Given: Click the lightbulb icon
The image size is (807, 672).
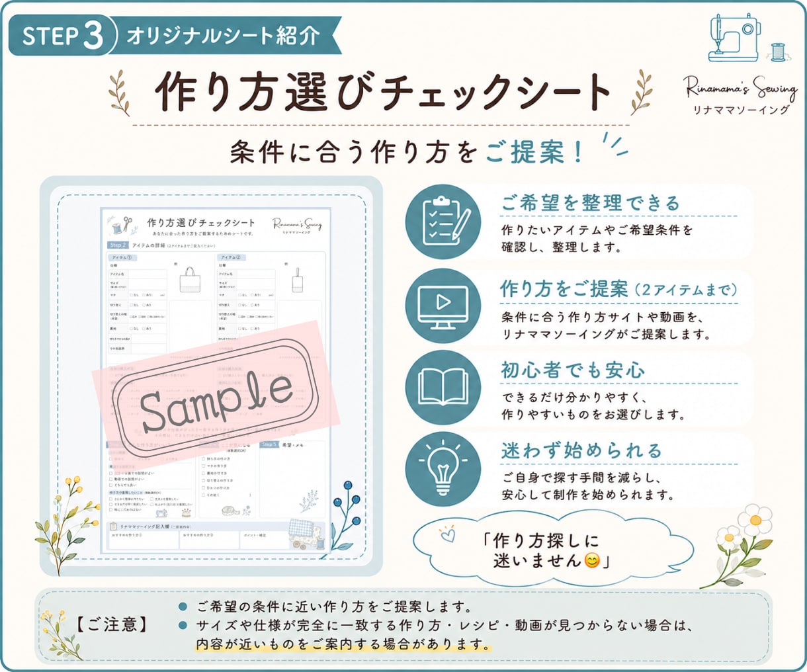Looking at the screenshot, I should pyautogui.click(x=443, y=469).
